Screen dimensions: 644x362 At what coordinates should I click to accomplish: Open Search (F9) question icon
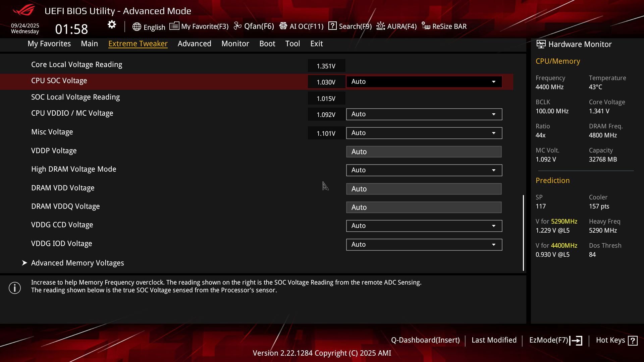[x=332, y=26]
